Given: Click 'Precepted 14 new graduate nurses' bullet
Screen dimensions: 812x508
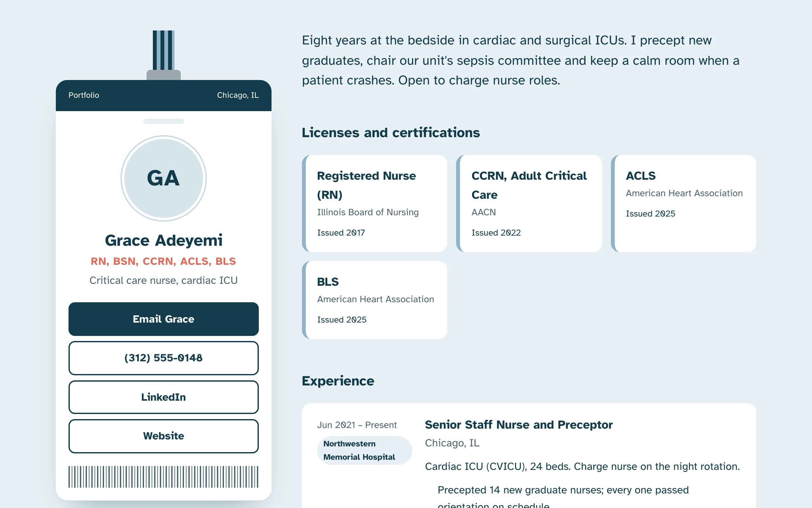Looking at the screenshot, I should 563,497.
